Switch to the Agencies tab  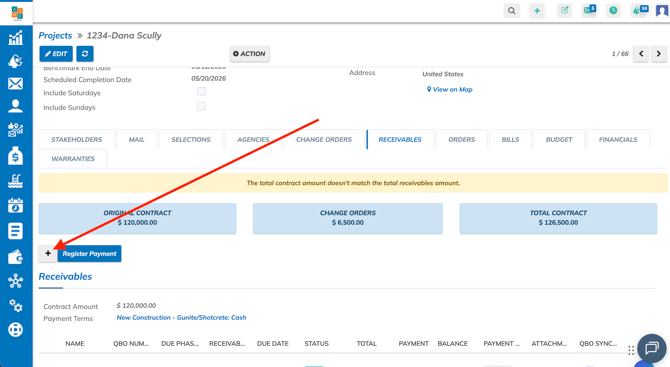point(253,139)
